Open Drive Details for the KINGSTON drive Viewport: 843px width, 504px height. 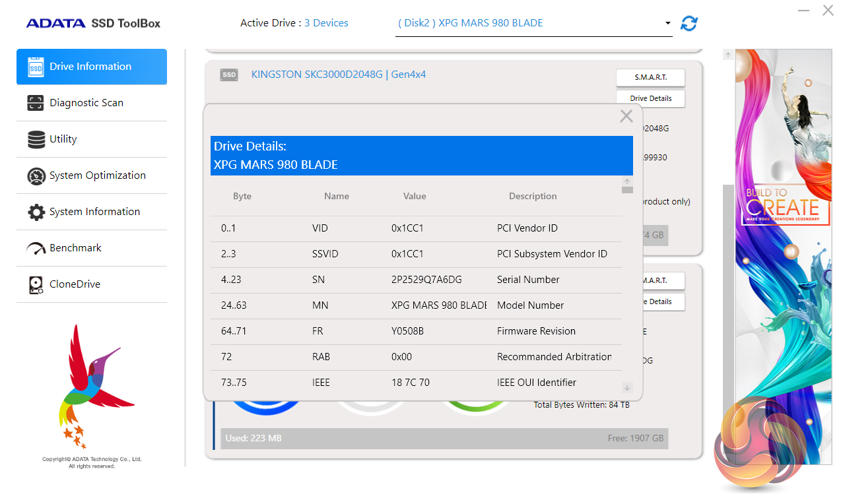click(650, 98)
